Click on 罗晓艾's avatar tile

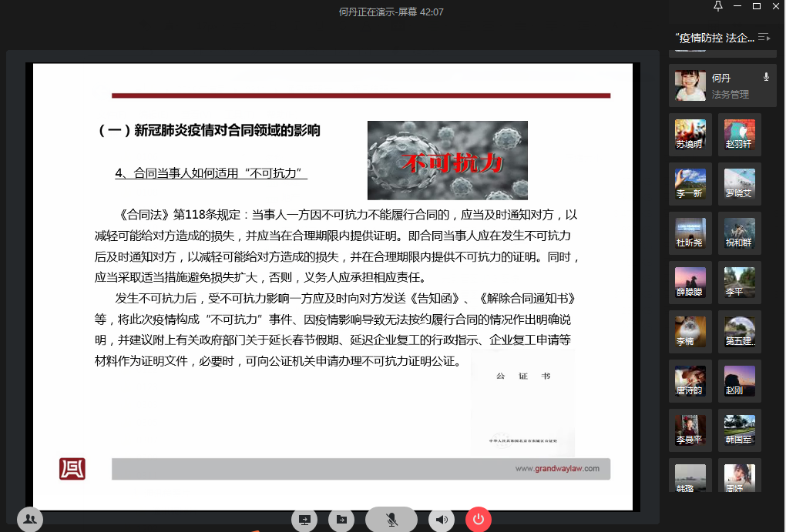(739, 184)
